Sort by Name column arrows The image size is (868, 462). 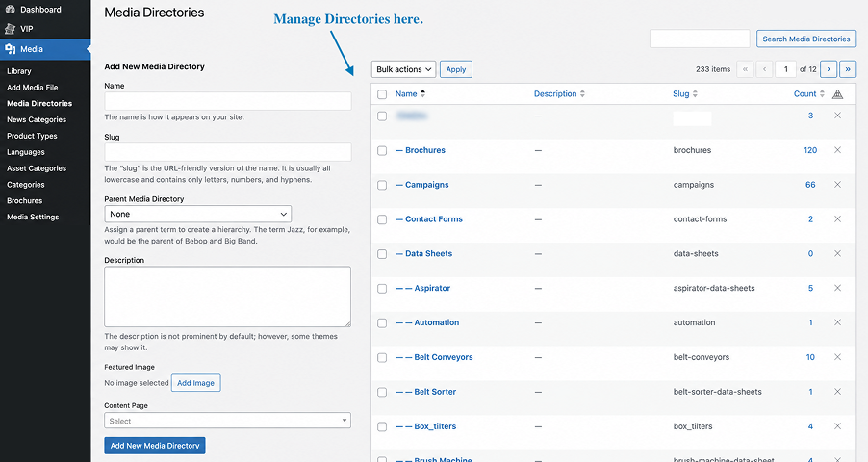coord(422,93)
